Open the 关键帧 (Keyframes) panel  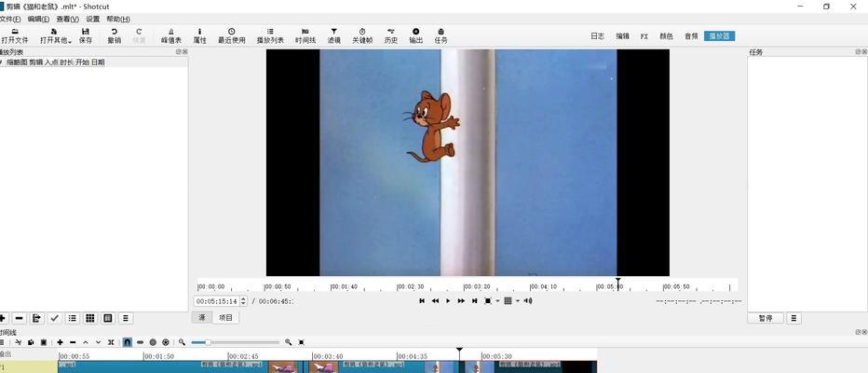[362, 36]
